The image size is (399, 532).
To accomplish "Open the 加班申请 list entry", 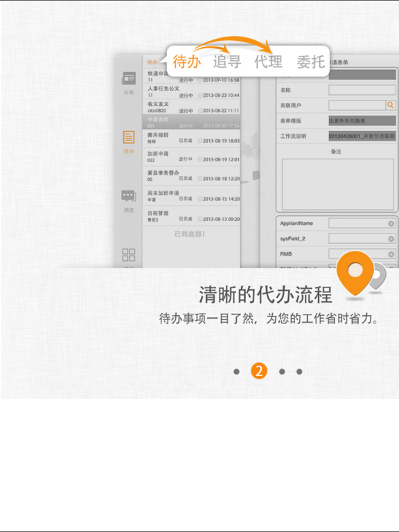I will coord(191,157).
